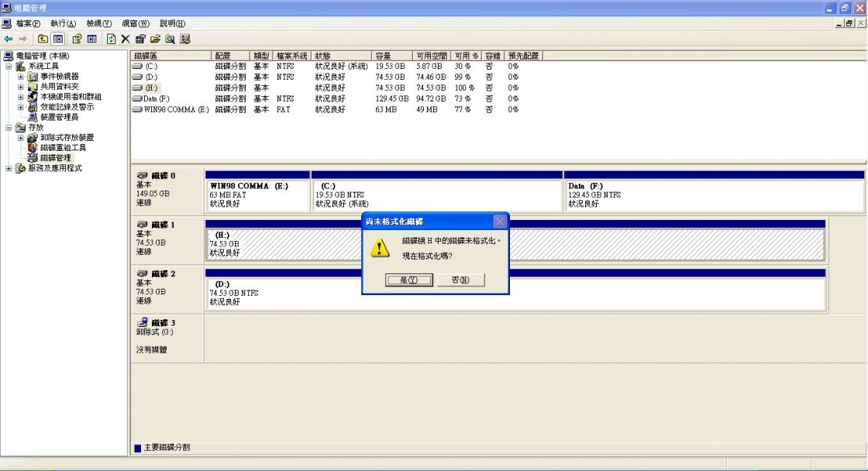Sort by the 檔案系統 column header
This screenshot has width=868, height=471.
pyautogui.click(x=291, y=56)
